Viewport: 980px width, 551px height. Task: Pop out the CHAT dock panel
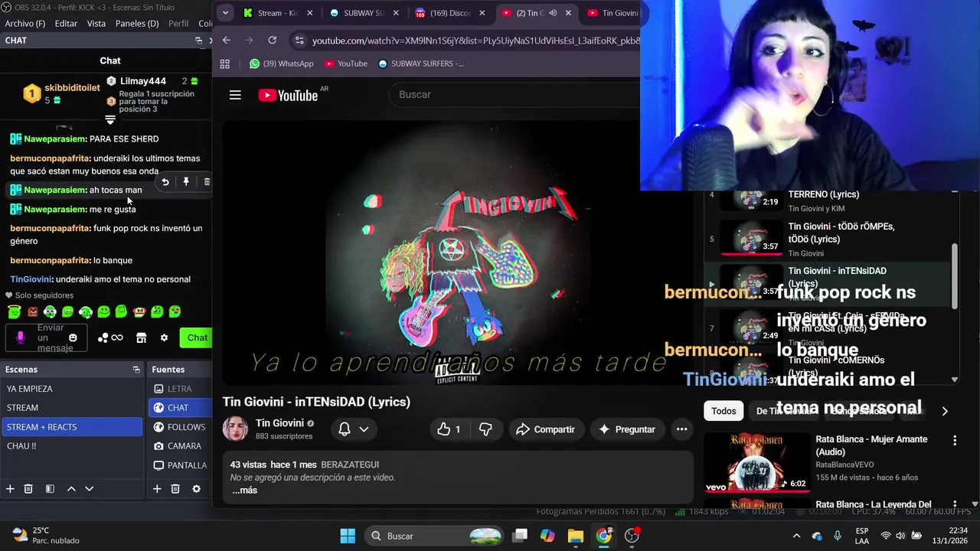click(x=198, y=41)
